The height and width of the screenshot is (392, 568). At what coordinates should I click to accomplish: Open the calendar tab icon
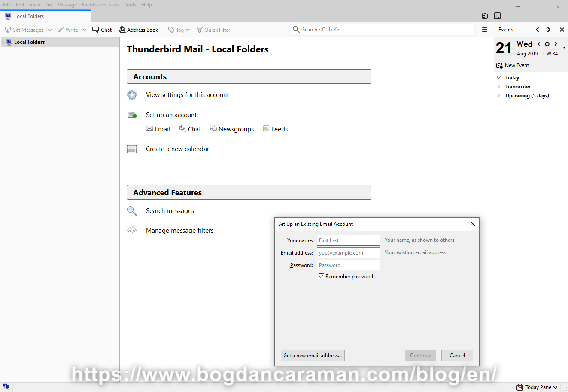tap(485, 16)
